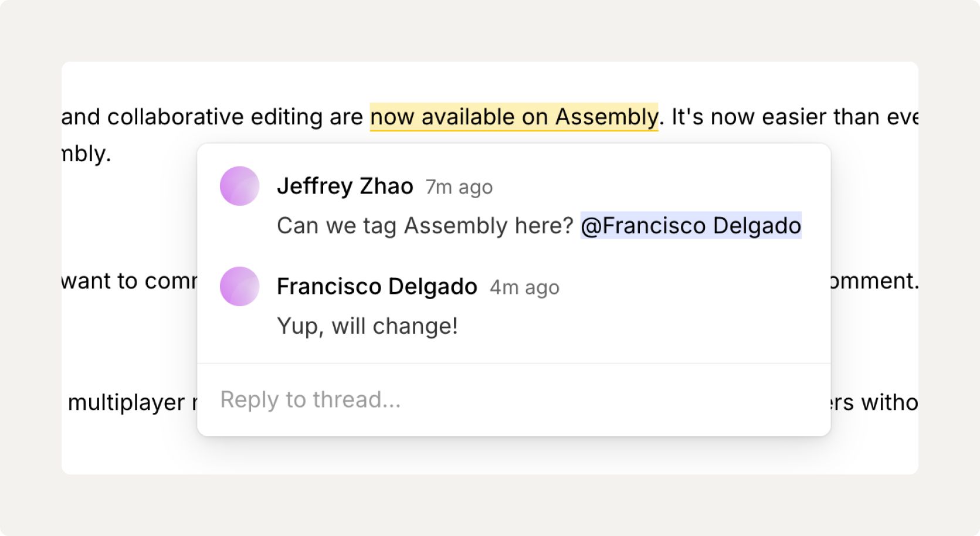980x536 pixels.
Task: Click divider line above reply field
Action: coord(514,364)
